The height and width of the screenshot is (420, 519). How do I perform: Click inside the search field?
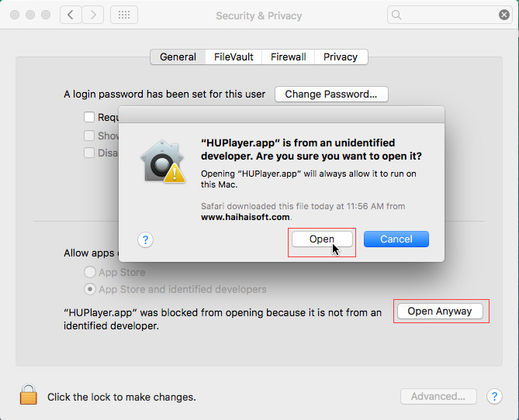pyautogui.click(x=449, y=15)
